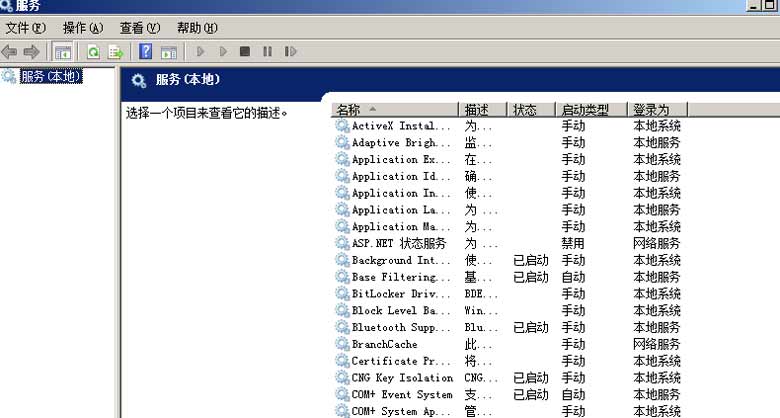The height and width of the screenshot is (418, 780).
Task: Click the Win... description in Block Level Ba... row
Action: [x=481, y=311]
